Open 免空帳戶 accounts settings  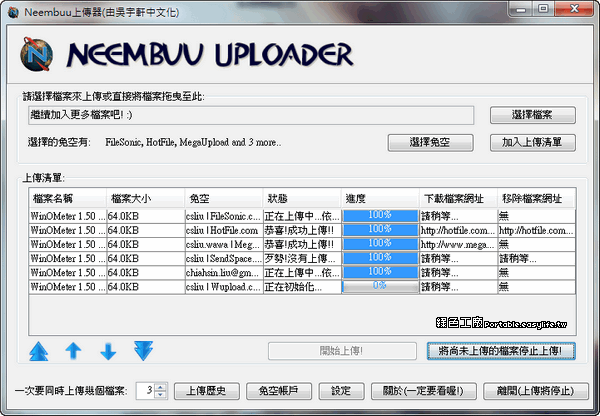coord(279,391)
